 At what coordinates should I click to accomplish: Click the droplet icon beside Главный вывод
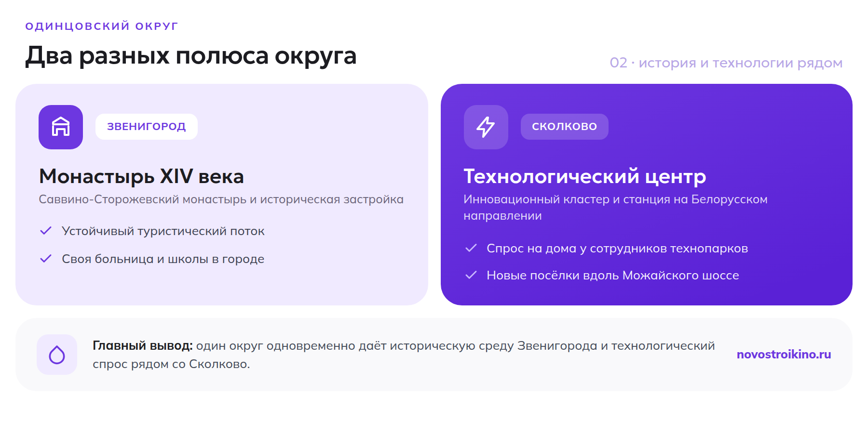(57, 355)
